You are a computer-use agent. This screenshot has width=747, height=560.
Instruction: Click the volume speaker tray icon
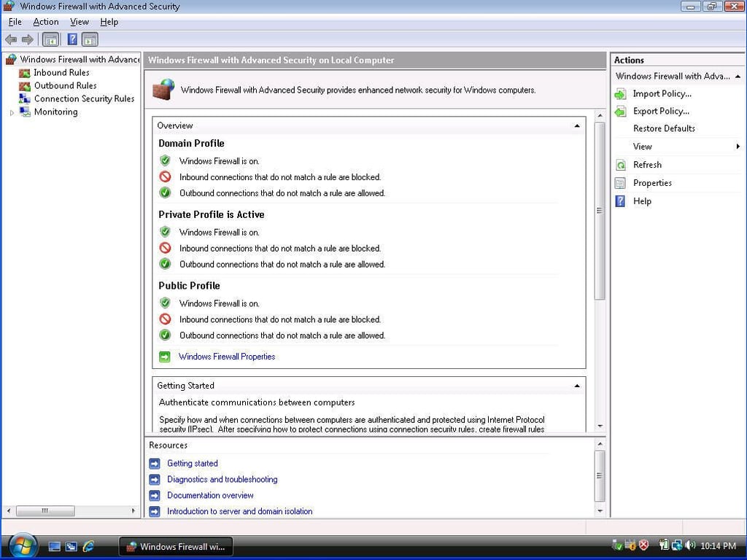pos(690,545)
